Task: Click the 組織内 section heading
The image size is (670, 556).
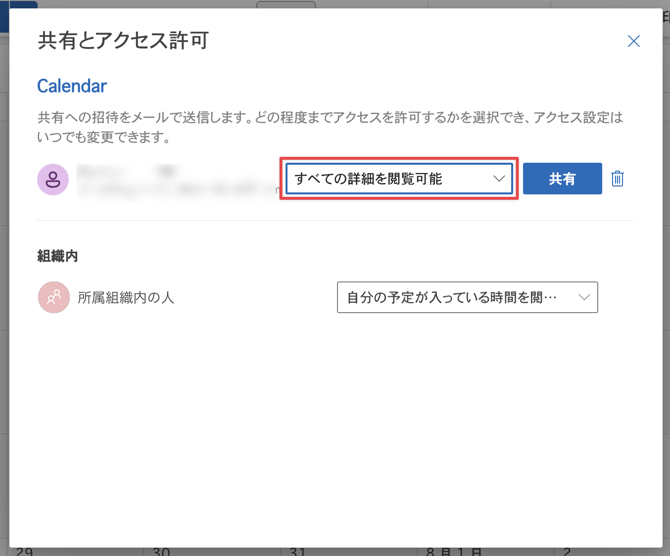Action: tap(57, 256)
